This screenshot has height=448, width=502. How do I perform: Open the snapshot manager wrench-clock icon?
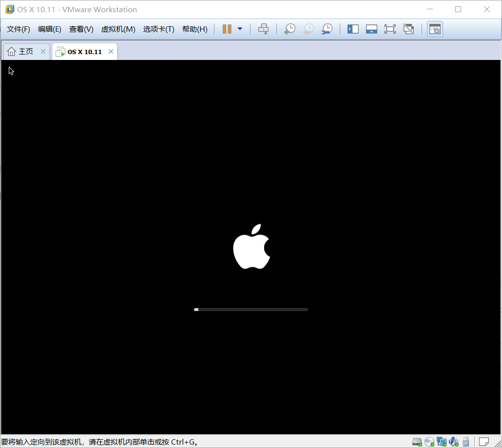pyautogui.click(x=327, y=29)
